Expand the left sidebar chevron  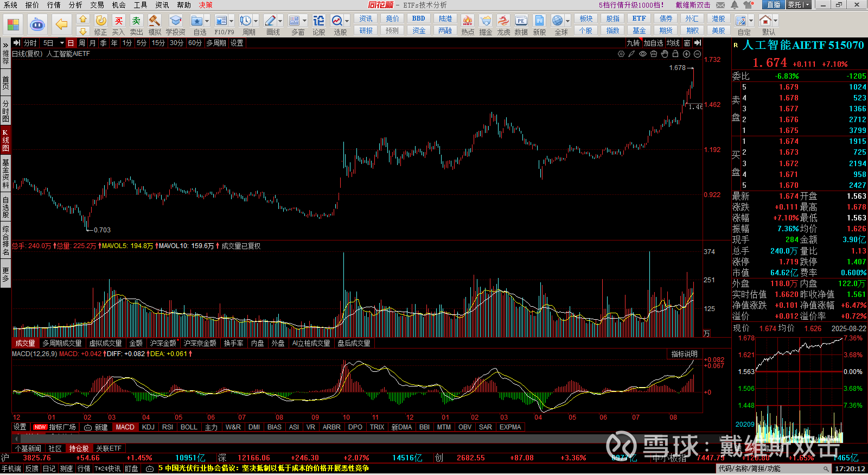(x=5, y=45)
